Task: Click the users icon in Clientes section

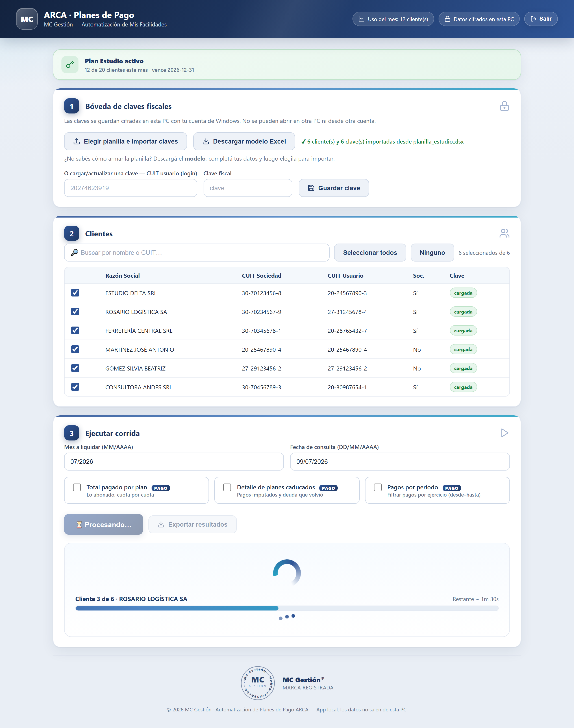Action: click(504, 233)
